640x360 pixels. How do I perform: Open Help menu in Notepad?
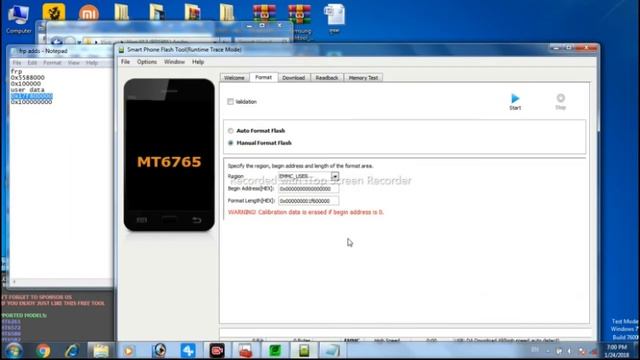point(91,63)
